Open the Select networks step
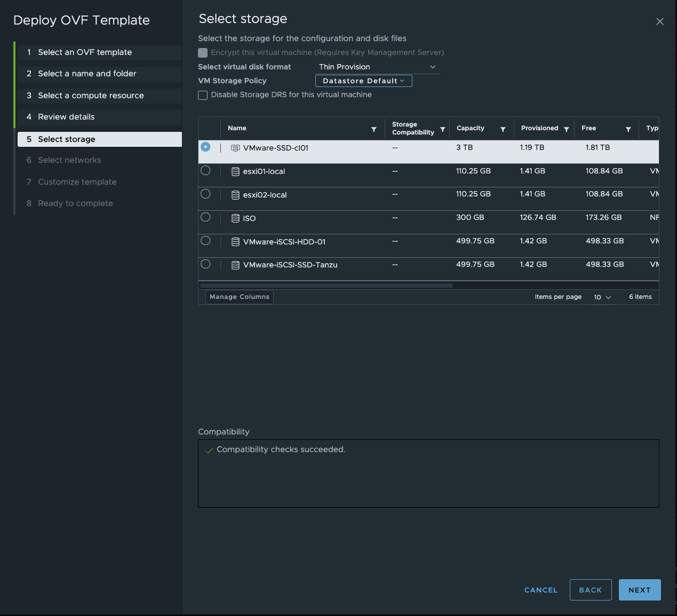Viewport: 677px width, 616px height. tap(69, 160)
